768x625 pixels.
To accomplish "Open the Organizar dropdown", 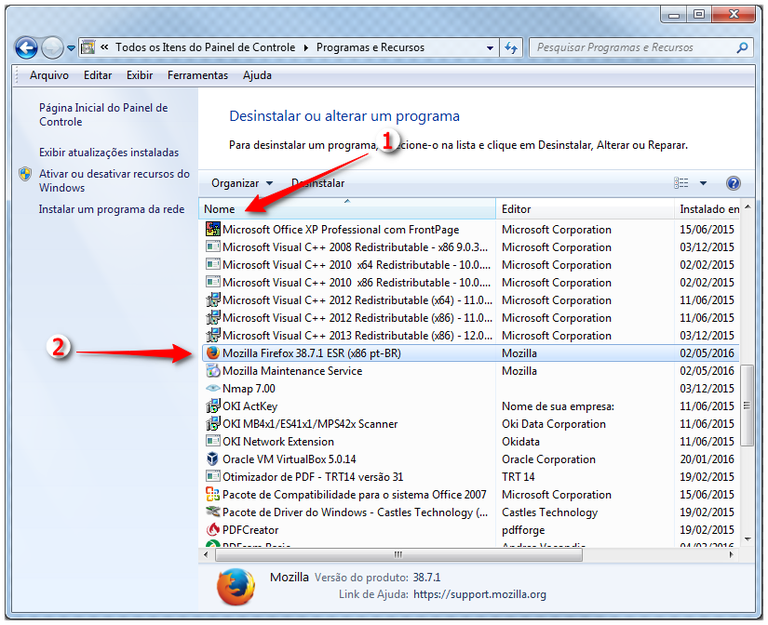I will pos(242,183).
